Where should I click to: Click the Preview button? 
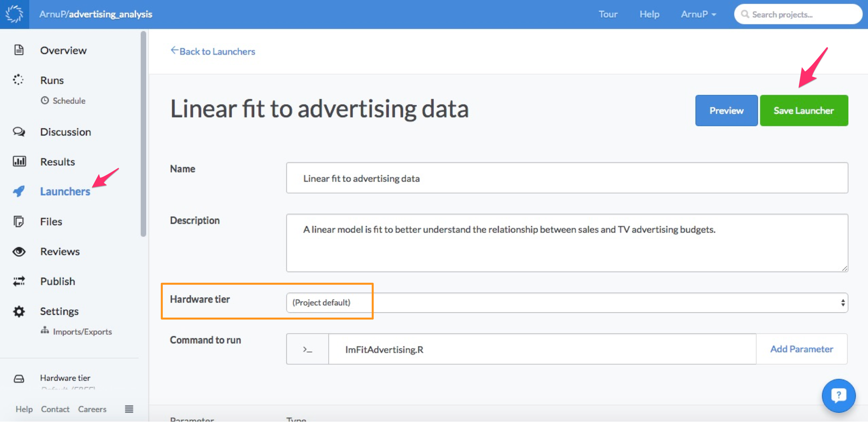point(726,111)
